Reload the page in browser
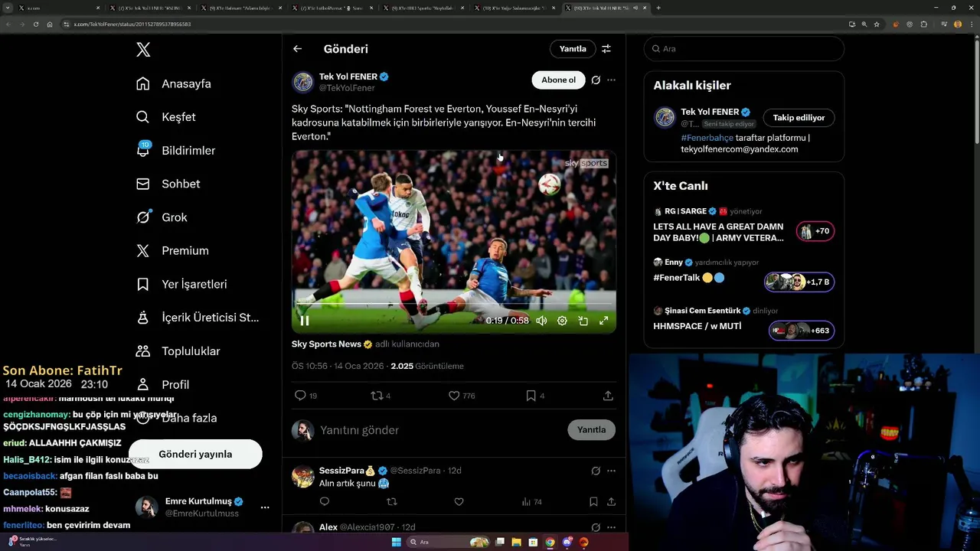The image size is (980, 551). (35, 24)
